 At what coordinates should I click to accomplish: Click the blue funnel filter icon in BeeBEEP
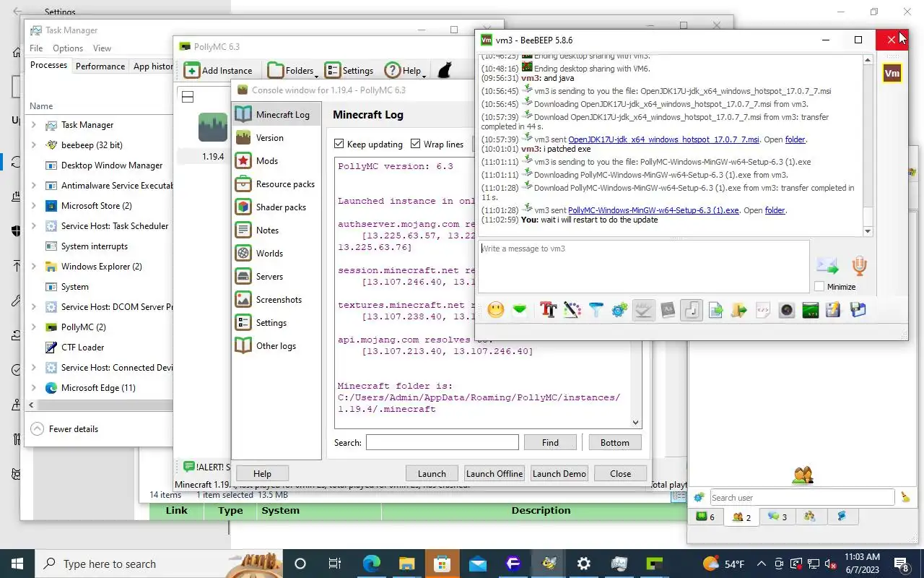[x=596, y=310]
